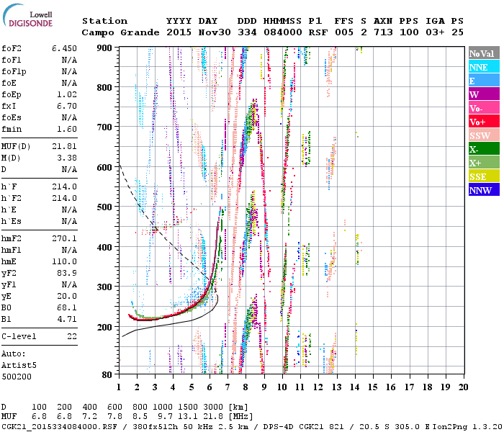Select the NNW blue legend swatch
This screenshot has height=432, width=504.
point(484,189)
